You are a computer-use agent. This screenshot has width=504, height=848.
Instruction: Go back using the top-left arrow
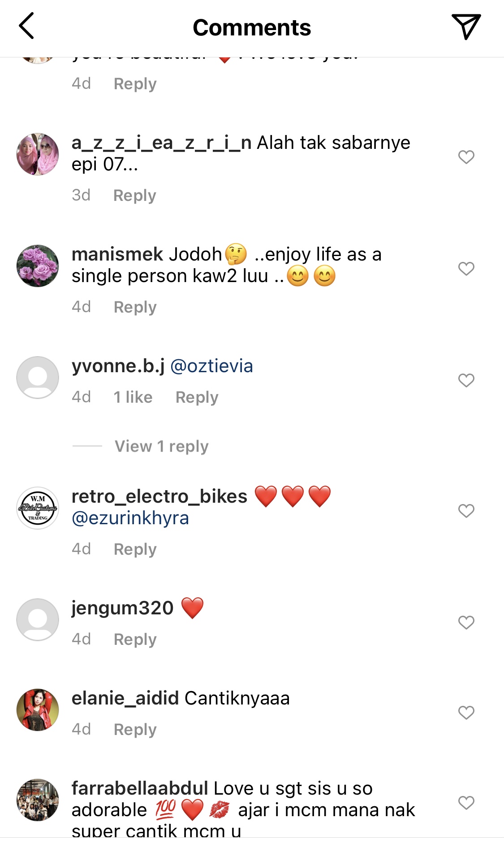click(x=26, y=26)
